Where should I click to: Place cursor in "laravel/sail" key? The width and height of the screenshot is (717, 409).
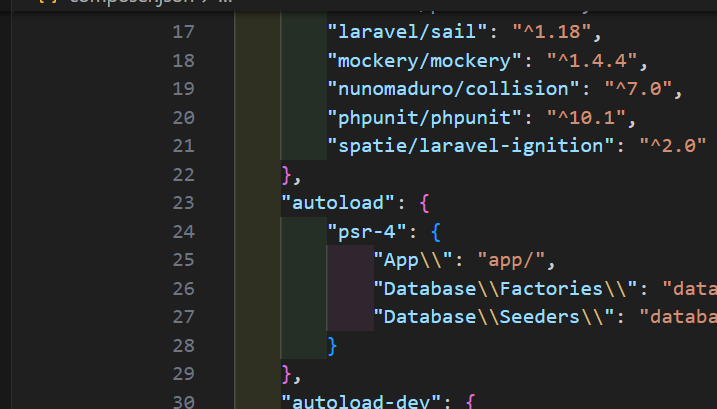[407, 32]
